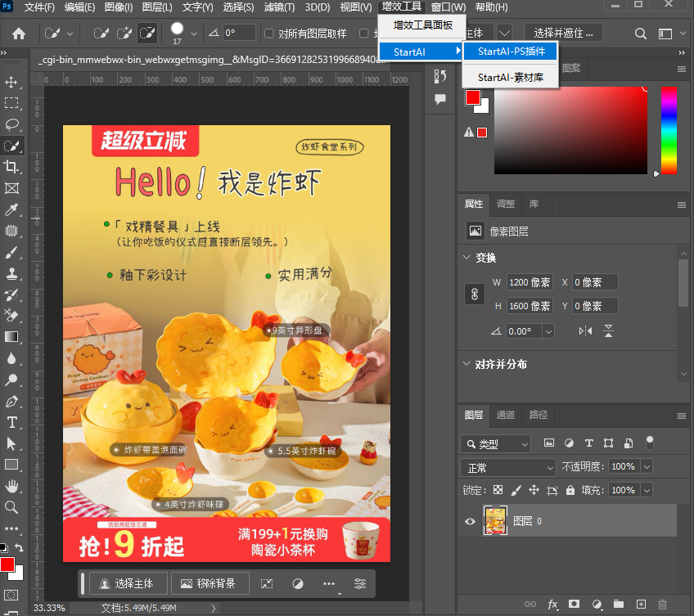
Task: Enable sample all layers checkbox
Action: click(x=268, y=34)
